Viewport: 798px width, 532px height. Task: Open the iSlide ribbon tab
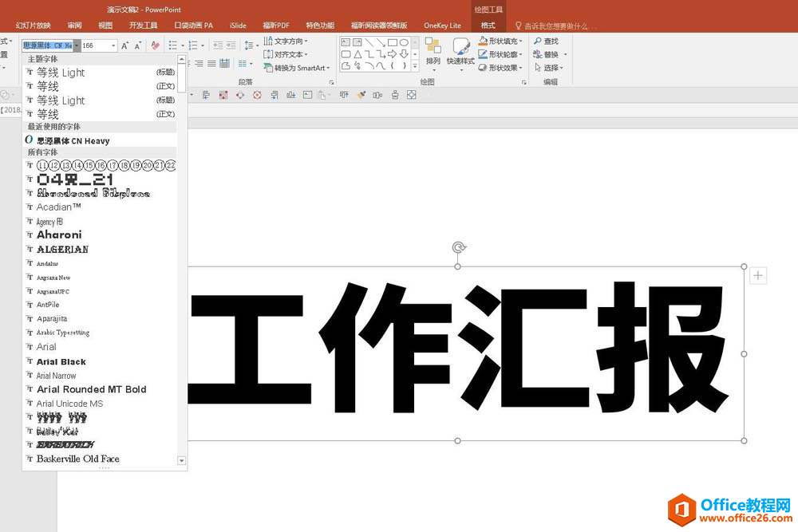tap(238, 25)
